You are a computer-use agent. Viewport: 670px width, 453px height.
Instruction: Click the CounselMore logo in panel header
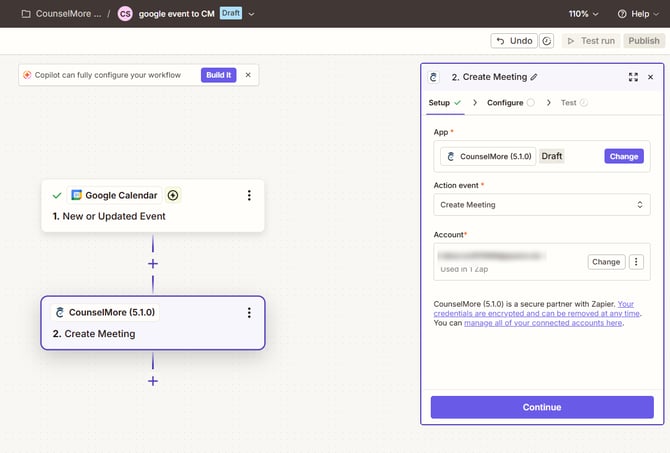click(434, 77)
